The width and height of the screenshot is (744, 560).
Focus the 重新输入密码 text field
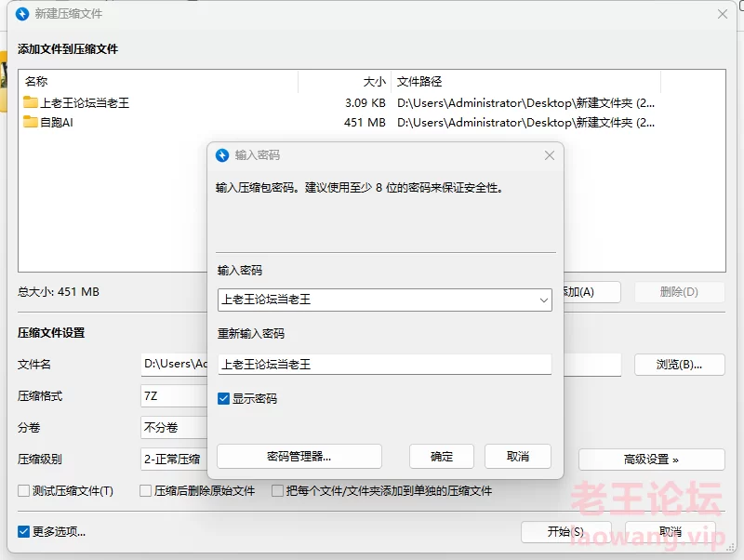pyautogui.click(x=385, y=365)
